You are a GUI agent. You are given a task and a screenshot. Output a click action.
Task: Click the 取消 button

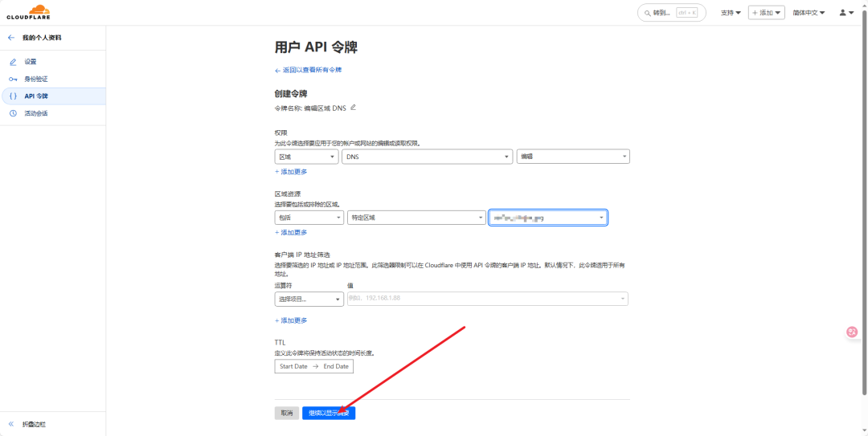(x=287, y=413)
